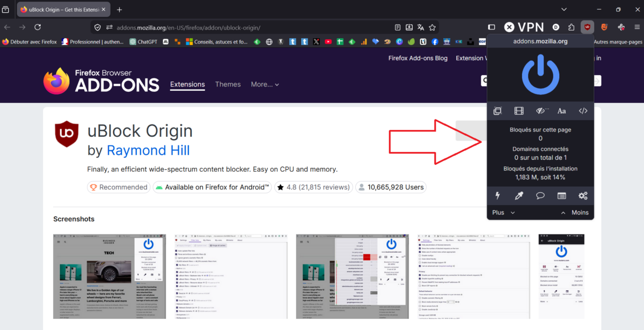Image resolution: width=644 pixels, height=330 pixels.
Task: Click the Recommended badge
Action: click(x=118, y=187)
